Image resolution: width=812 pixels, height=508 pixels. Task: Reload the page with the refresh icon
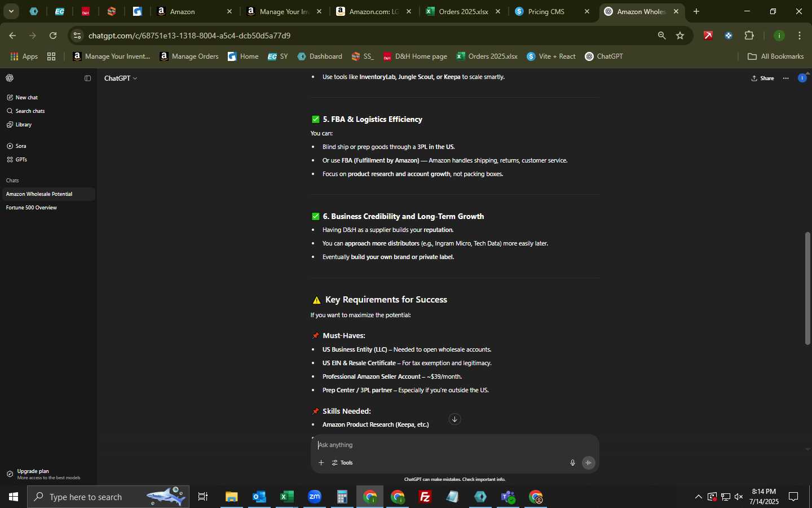pyautogui.click(x=53, y=36)
